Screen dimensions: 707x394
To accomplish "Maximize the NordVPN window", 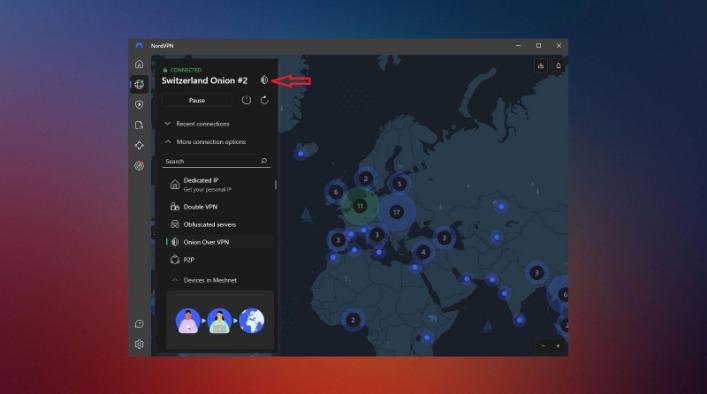I will (538, 46).
